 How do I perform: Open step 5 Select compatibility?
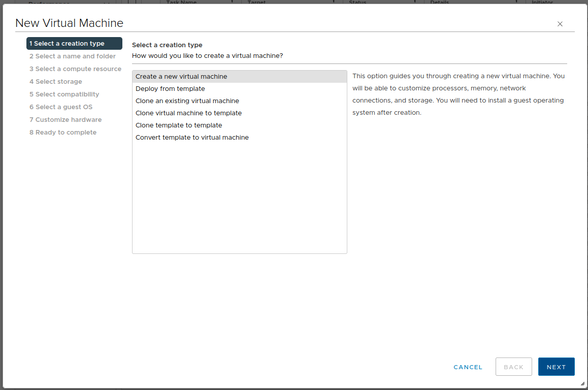[64, 94]
